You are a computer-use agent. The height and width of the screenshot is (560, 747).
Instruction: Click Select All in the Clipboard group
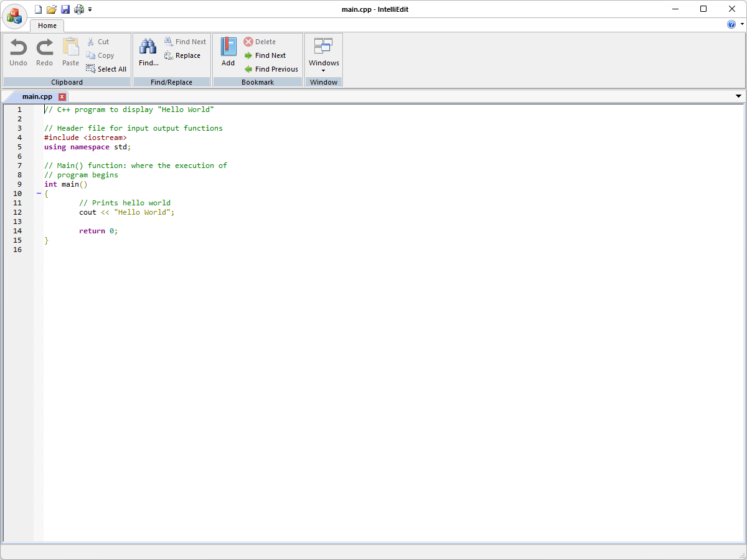pos(106,69)
